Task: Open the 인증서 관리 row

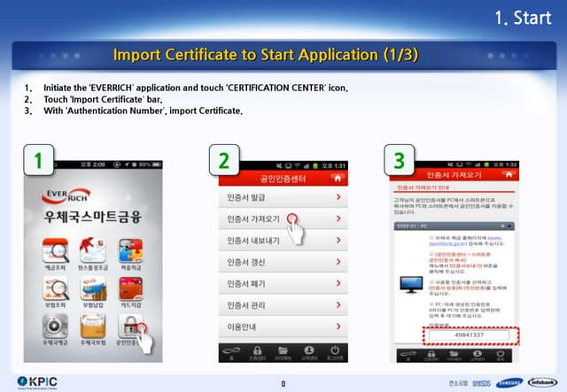Action: click(282, 305)
